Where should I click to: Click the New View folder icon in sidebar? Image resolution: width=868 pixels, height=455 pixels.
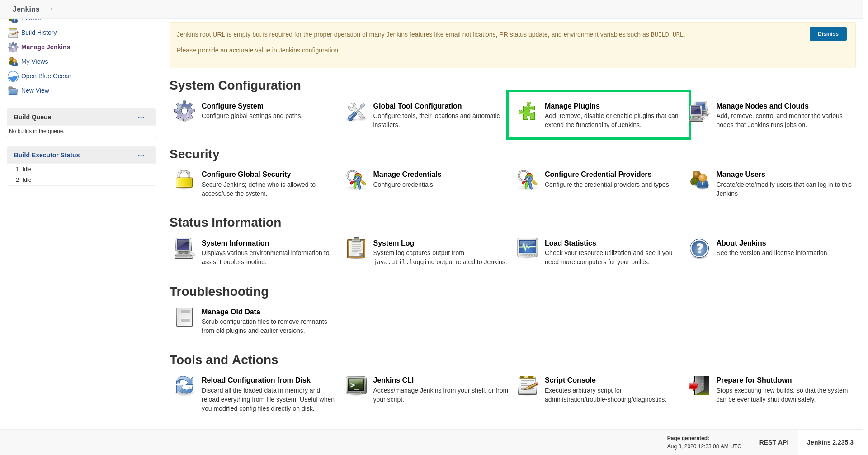coord(13,90)
